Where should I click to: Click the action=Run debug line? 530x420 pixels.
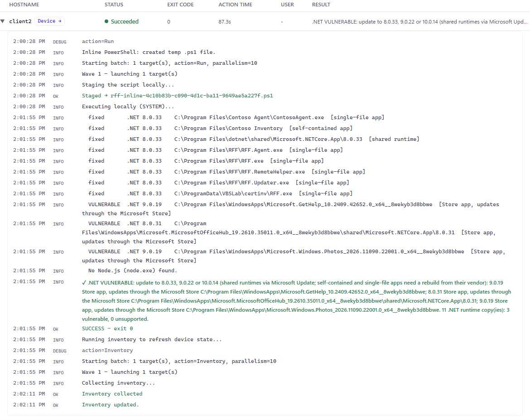[98, 41]
